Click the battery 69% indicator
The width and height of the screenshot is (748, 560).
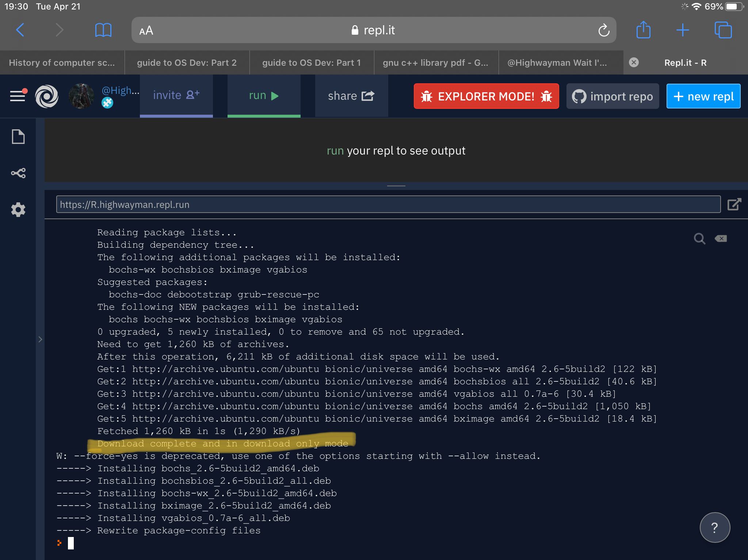click(x=724, y=7)
